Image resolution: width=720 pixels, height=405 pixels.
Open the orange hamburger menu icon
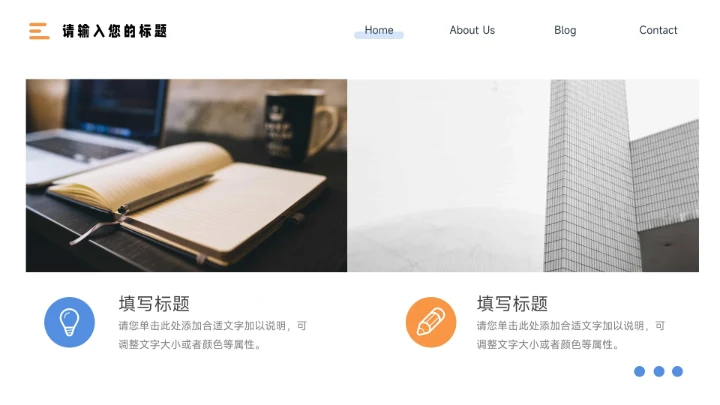pyautogui.click(x=39, y=31)
